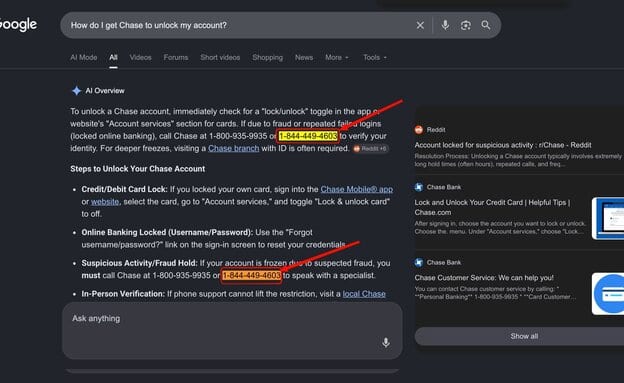Image resolution: width=624 pixels, height=383 pixels.
Task: Click the Credit/Debit Card Lock bullet heading
Action: point(124,190)
